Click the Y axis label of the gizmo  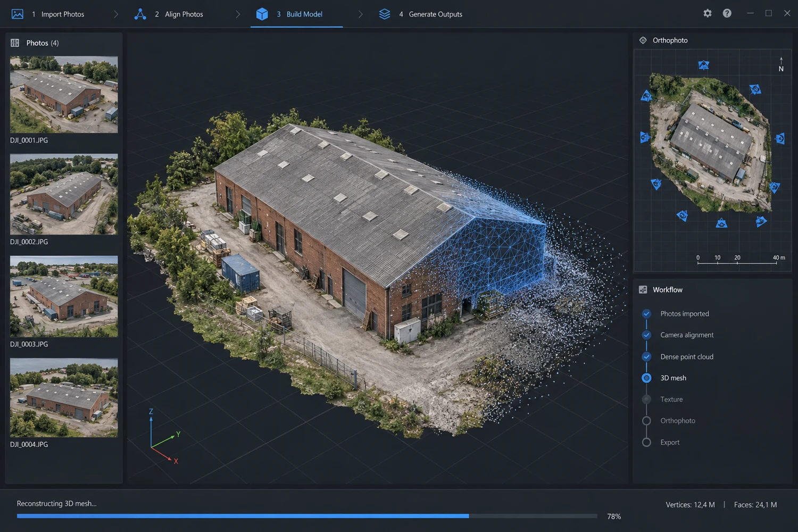(x=178, y=434)
